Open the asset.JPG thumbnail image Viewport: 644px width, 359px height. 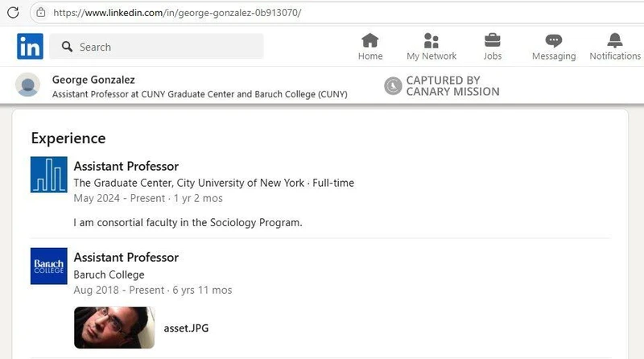pyautogui.click(x=114, y=328)
